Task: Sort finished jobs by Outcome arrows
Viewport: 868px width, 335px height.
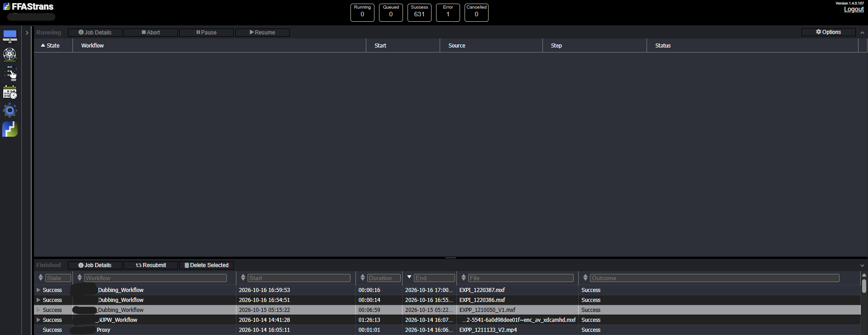Action: pyautogui.click(x=585, y=278)
